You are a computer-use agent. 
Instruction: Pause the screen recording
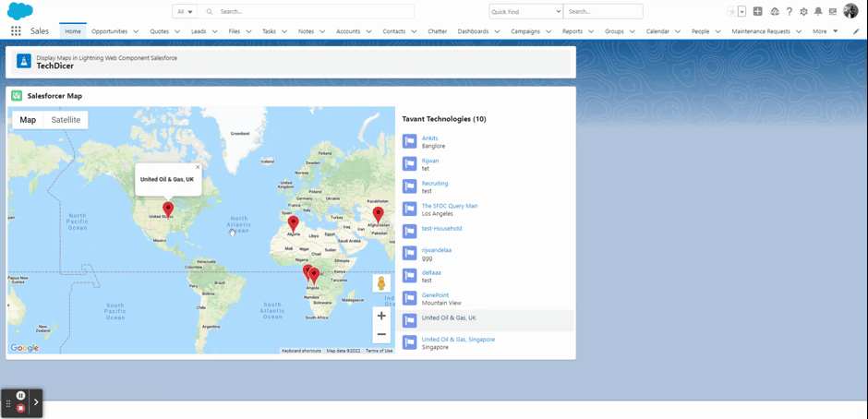click(x=20, y=395)
